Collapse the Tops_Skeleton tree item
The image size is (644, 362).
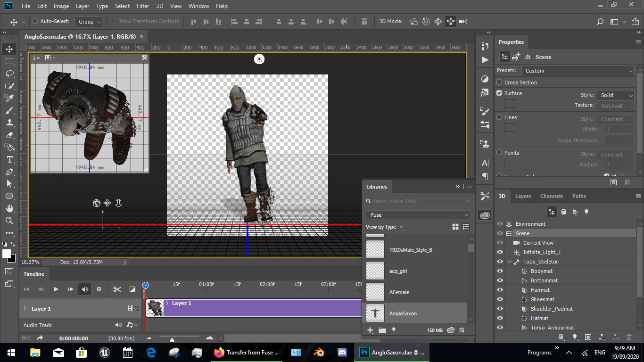pyautogui.click(x=510, y=262)
